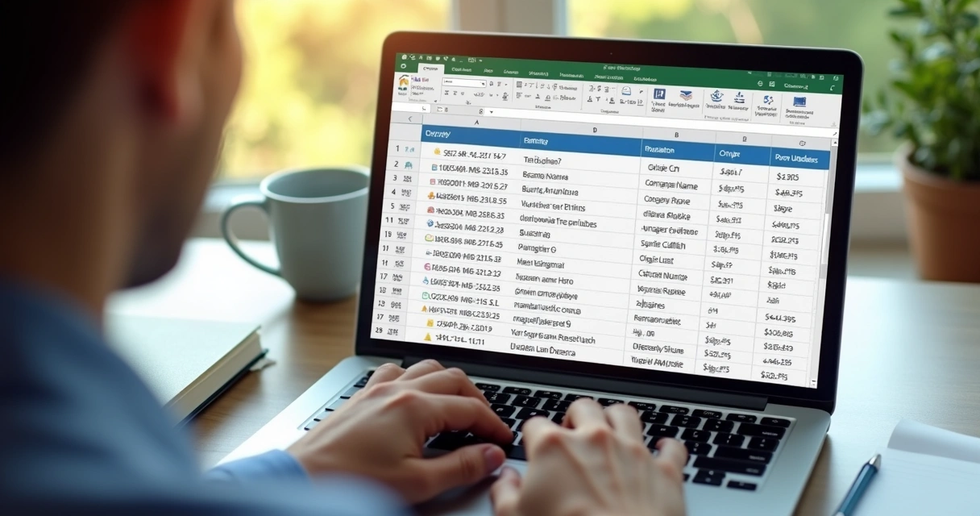Switch to the second ribbon tab
980x516 pixels.
coord(462,70)
